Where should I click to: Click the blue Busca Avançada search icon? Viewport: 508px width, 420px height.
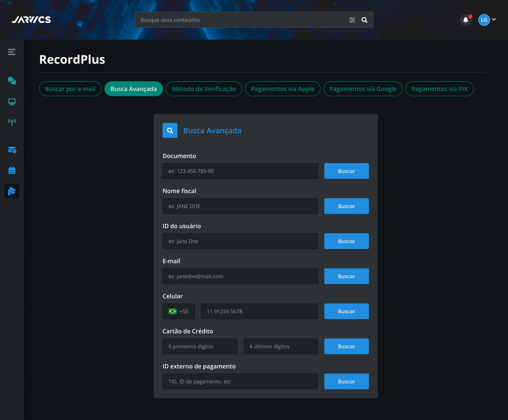coord(170,130)
